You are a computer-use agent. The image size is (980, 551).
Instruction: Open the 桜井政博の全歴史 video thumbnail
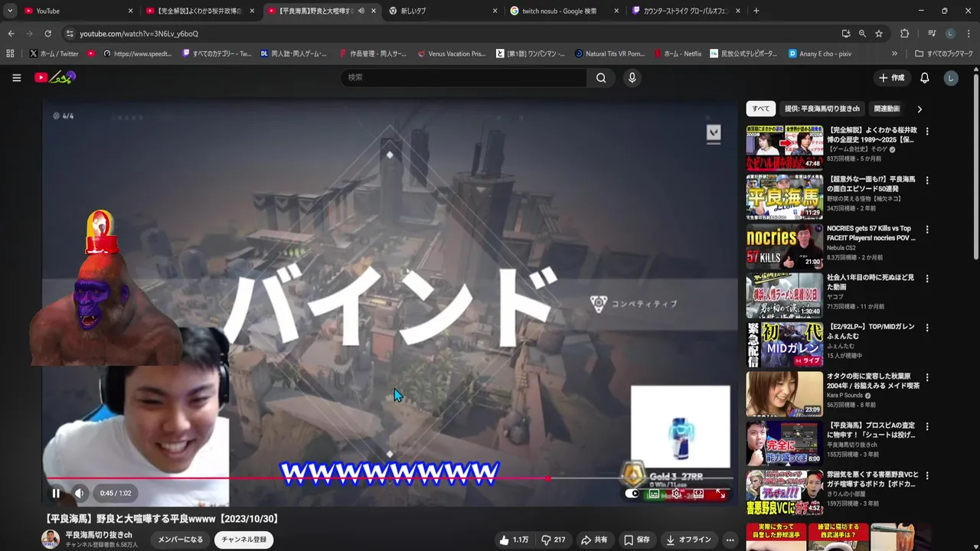(x=785, y=148)
